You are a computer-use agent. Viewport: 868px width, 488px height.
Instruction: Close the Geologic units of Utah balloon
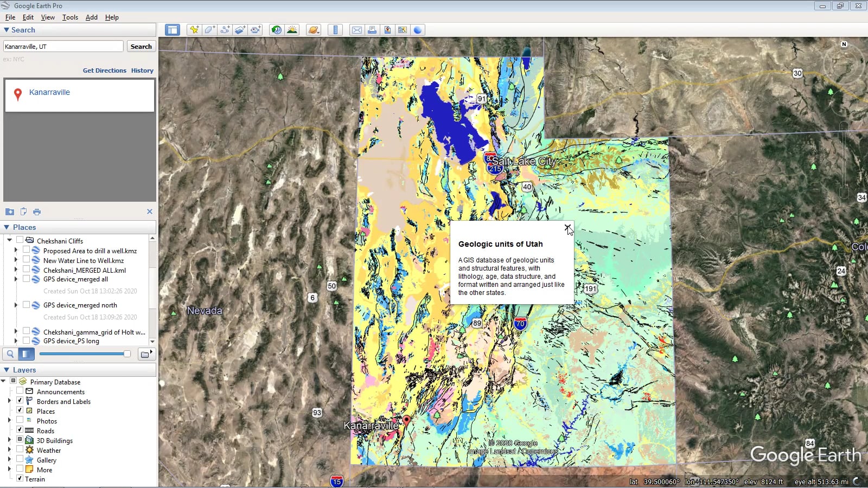567,227
